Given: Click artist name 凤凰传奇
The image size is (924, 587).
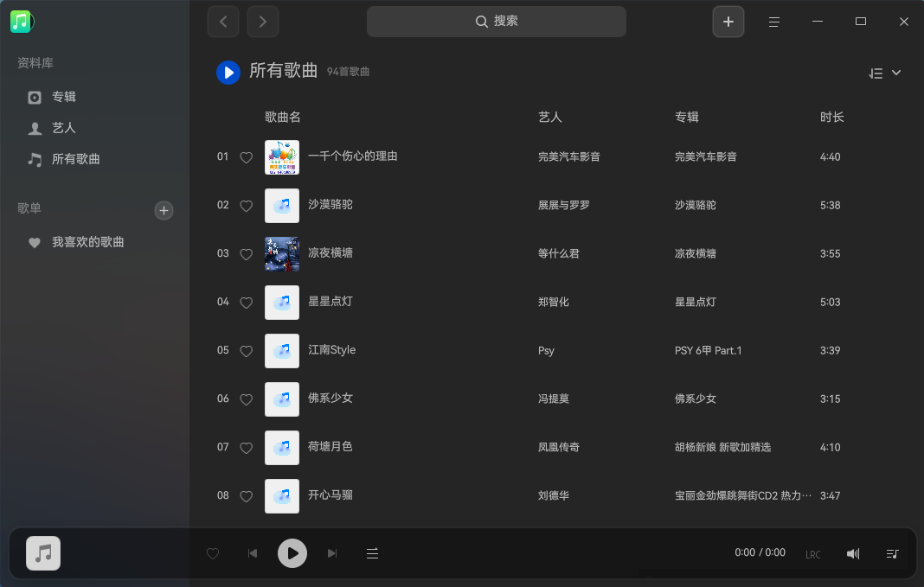Looking at the screenshot, I should 559,448.
